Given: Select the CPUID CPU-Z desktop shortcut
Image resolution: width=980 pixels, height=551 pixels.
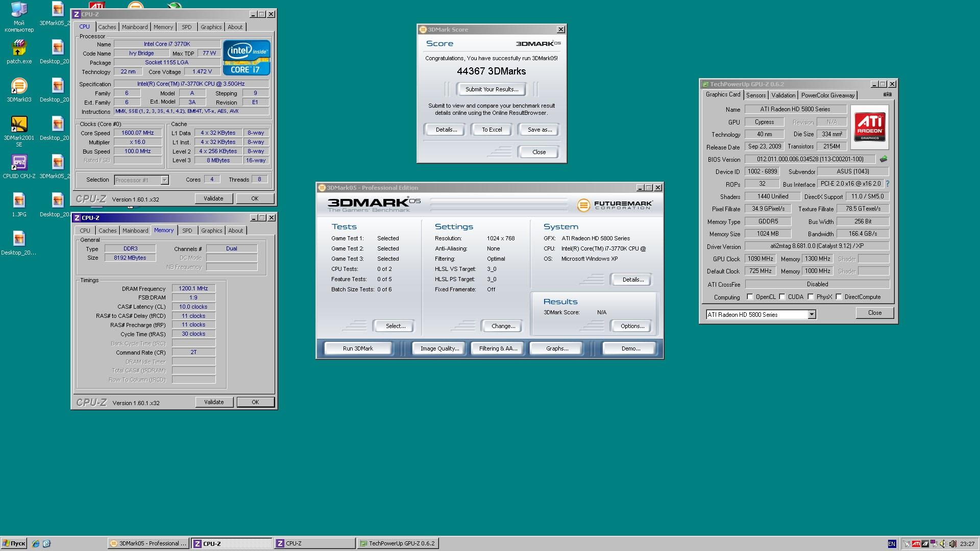Looking at the screenshot, I should coord(19,167).
